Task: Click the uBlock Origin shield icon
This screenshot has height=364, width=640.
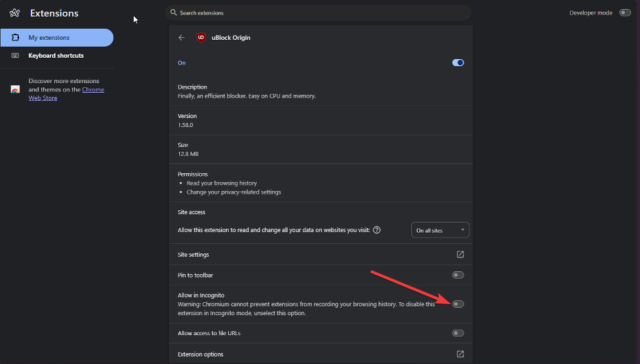Action: (201, 38)
